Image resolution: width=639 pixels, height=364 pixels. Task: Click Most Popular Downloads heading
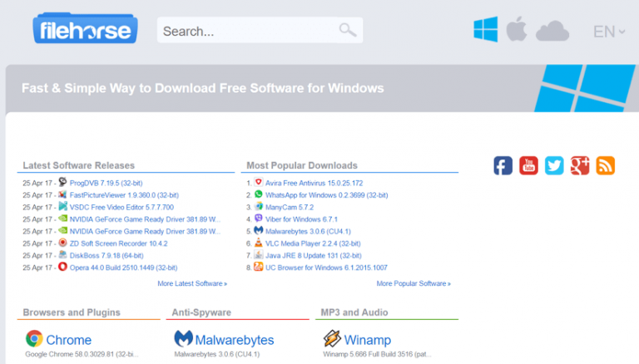(302, 165)
